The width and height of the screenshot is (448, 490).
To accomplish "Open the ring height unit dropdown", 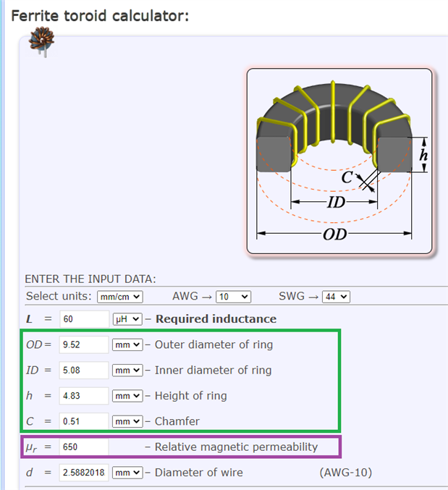I will tap(127, 396).
